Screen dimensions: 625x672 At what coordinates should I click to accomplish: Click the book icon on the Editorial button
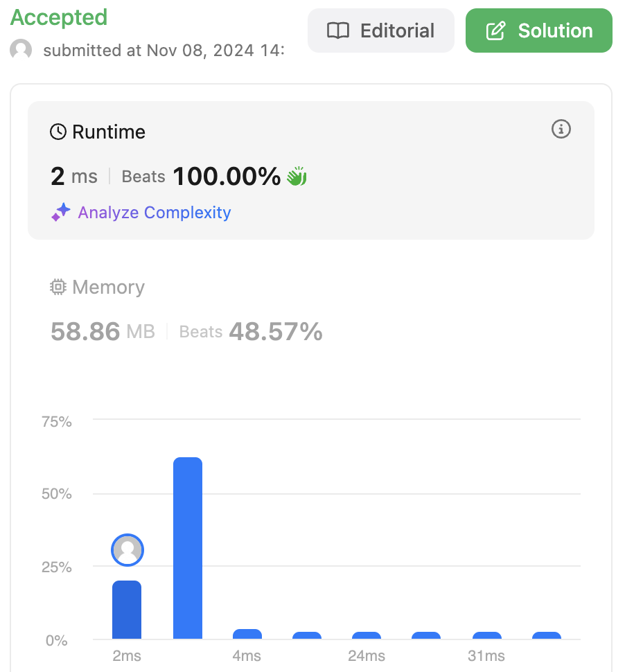tap(337, 31)
